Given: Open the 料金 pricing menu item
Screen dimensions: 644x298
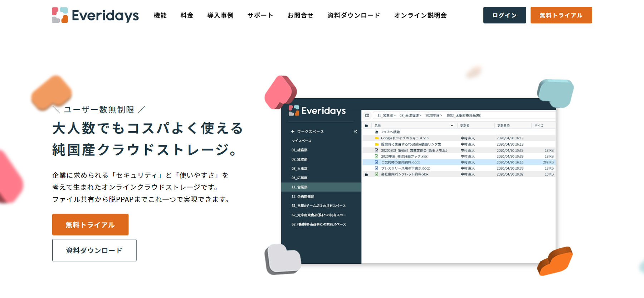Looking at the screenshot, I should pos(187,15).
